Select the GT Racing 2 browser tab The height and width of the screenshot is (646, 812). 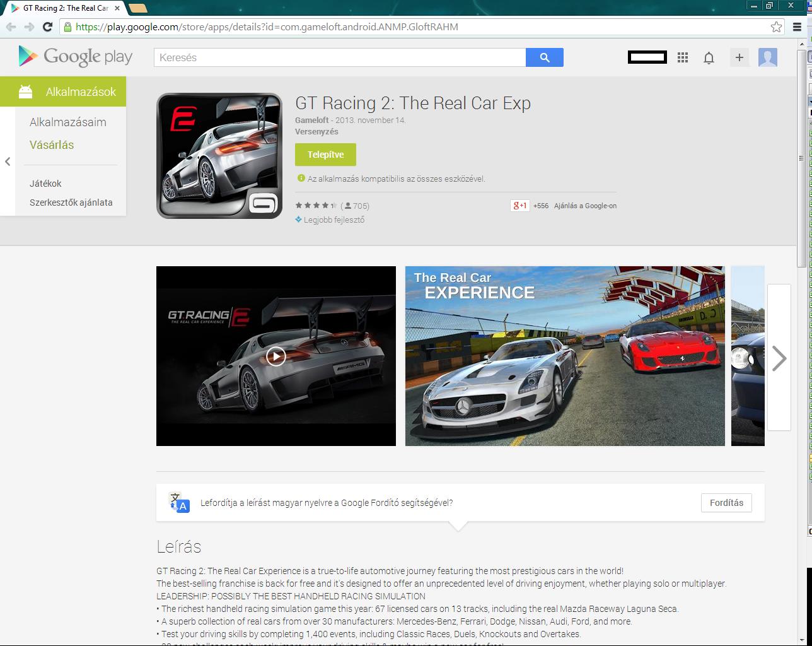click(x=66, y=8)
